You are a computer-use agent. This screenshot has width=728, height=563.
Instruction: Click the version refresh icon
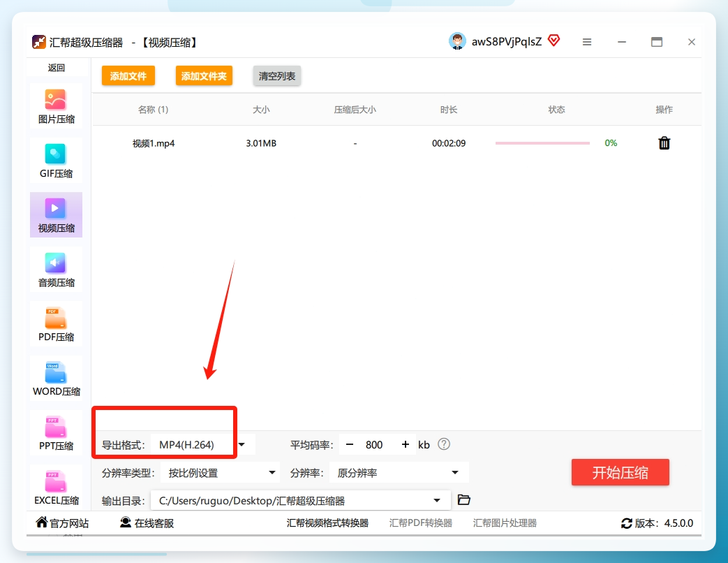click(627, 523)
